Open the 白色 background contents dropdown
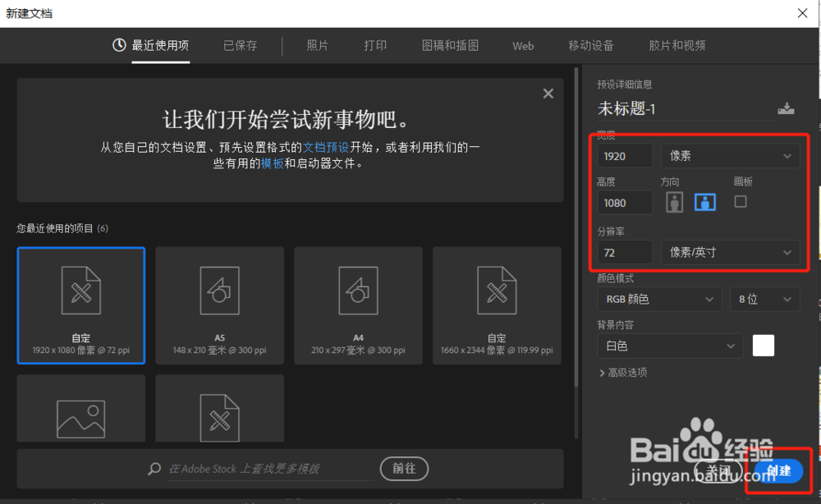 pos(670,346)
